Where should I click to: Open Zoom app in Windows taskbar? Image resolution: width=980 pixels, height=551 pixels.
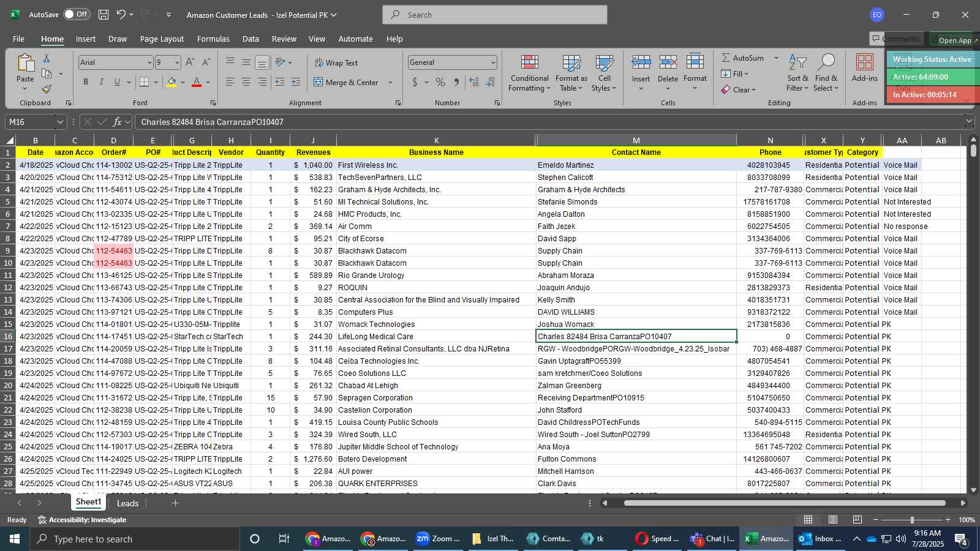click(438, 539)
